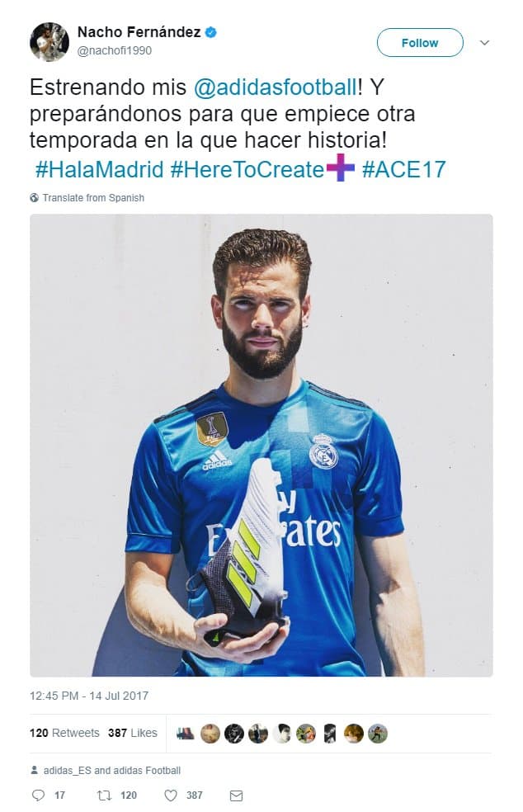Click the blue verified badge
The width and height of the screenshot is (523, 812).
(x=210, y=32)
